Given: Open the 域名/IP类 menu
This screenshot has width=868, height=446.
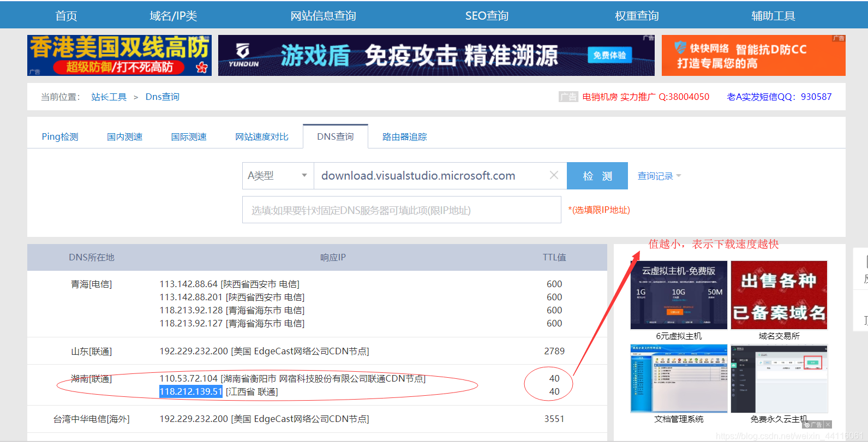Looking at the screenshot, I should [173, 16].
